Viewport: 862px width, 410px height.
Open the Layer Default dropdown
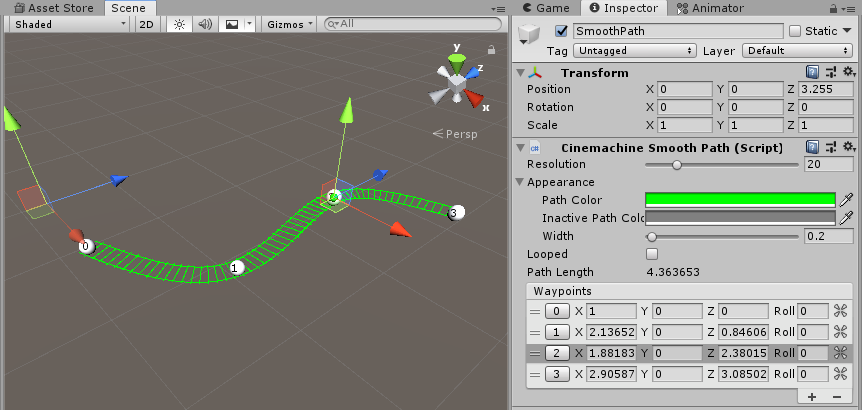pos(798,51)
